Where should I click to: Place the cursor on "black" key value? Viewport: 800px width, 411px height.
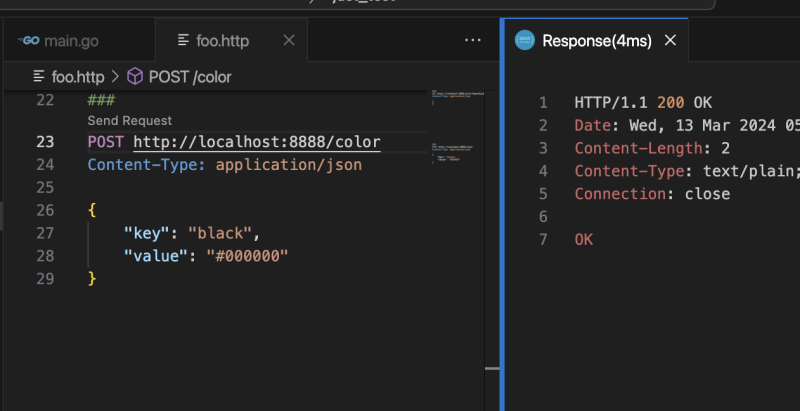pyautogui.click(x=223, y=233)
